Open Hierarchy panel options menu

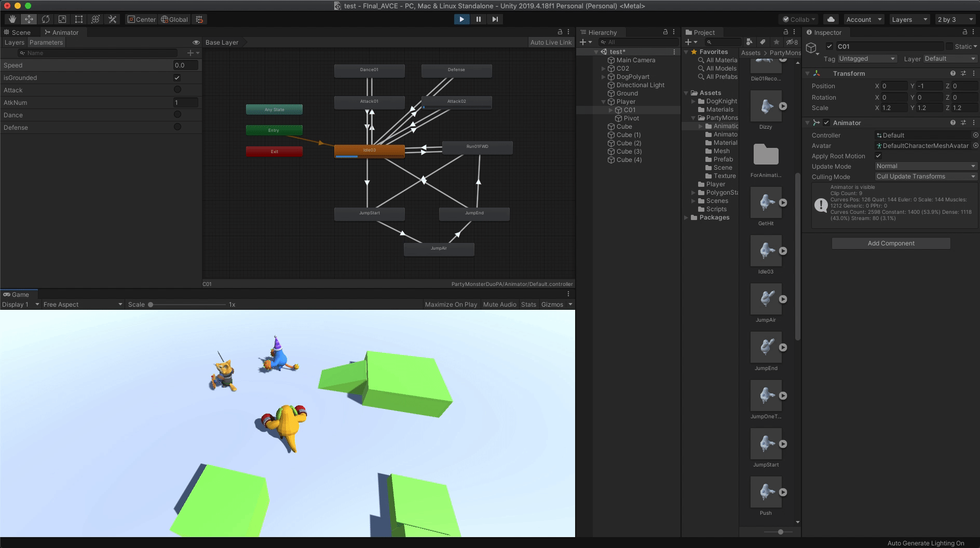(674, 32)
